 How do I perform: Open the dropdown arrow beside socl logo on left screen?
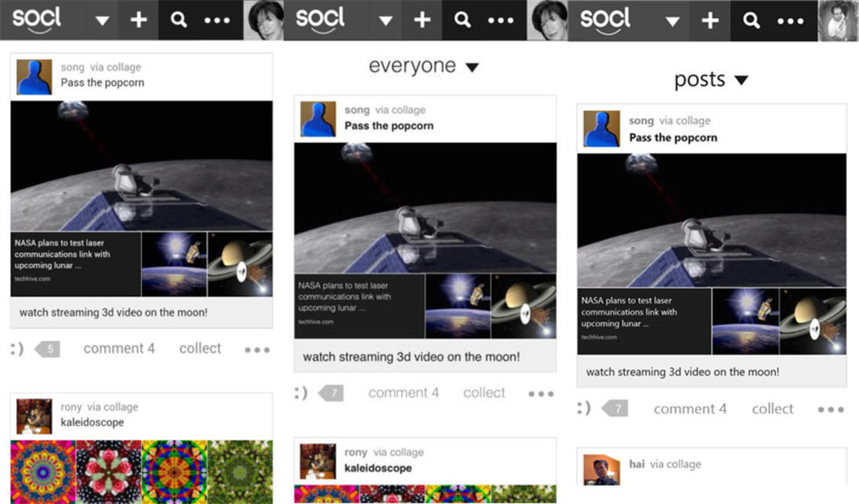tap(102, 21)
